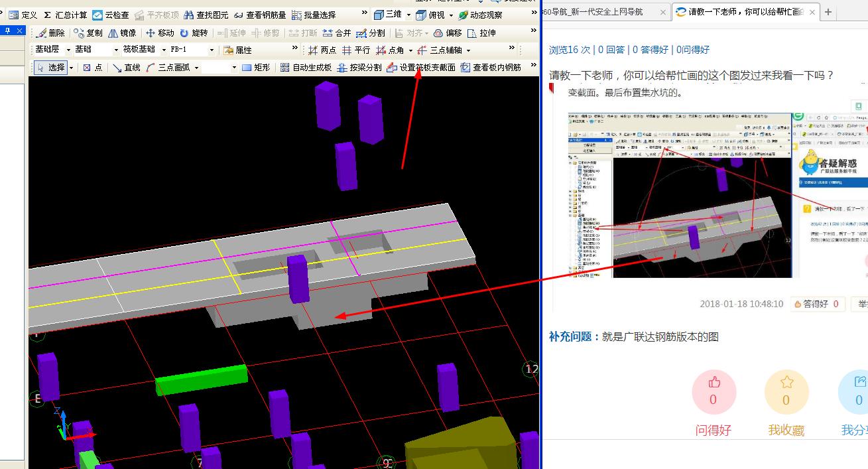This screenshot has width=868, height=469.
Task: Click the green icon beside the post image
Action: [x=859, y=106]
